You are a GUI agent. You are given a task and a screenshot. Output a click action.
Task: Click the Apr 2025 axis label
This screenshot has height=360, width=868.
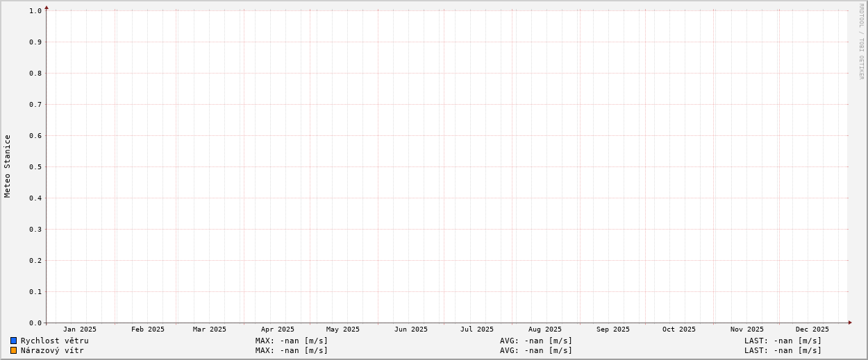pos(278,329)
